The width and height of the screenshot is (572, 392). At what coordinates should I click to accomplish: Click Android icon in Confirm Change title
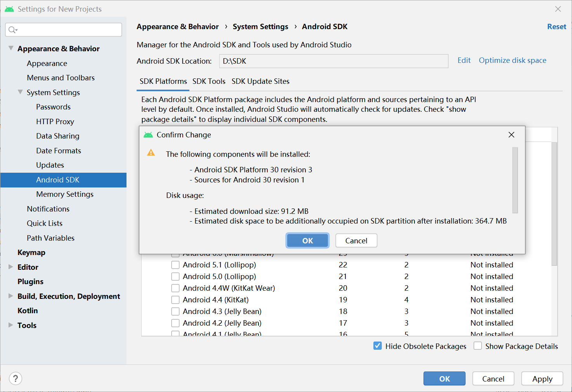click(148, 135)
